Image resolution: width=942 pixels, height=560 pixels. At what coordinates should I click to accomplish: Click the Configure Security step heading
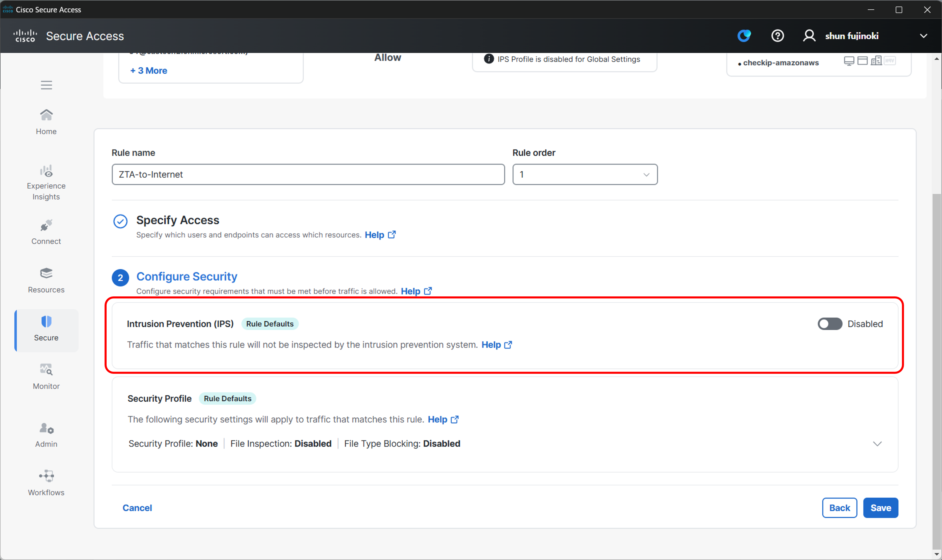pos(186,276)
